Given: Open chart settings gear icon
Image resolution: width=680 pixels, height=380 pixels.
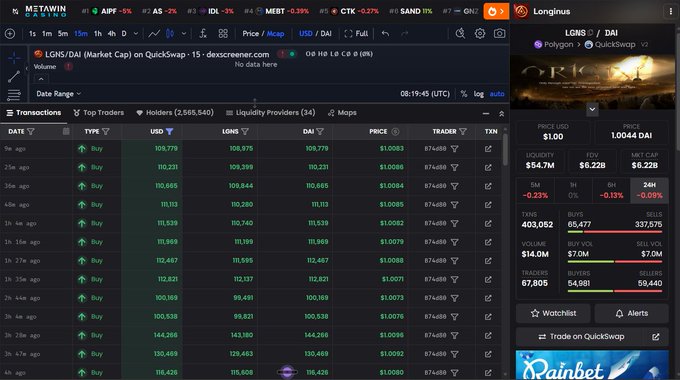Looking at the screenshot, I should (x=480, y=33).
